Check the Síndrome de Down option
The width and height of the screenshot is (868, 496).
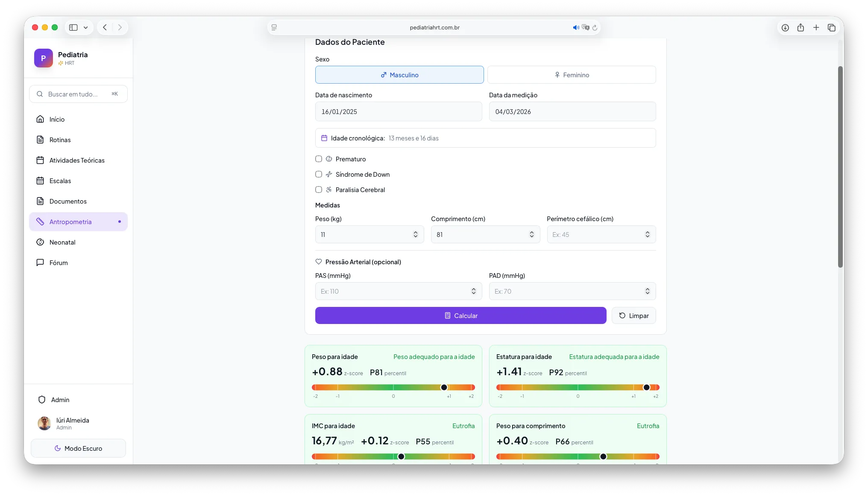click(319, 174)
